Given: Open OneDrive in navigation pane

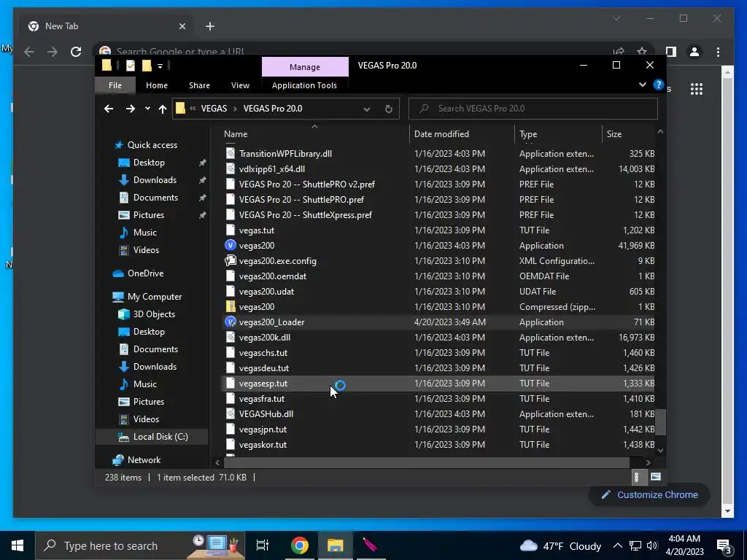Looking at the screenshot, I should [145, 273].
